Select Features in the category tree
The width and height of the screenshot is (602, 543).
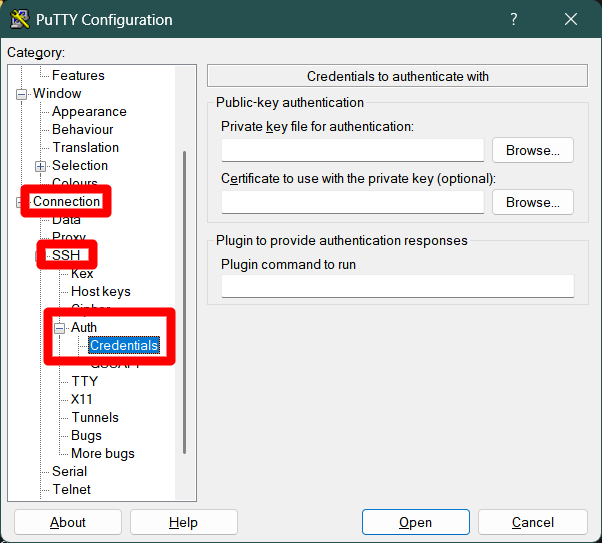[78, 75]
